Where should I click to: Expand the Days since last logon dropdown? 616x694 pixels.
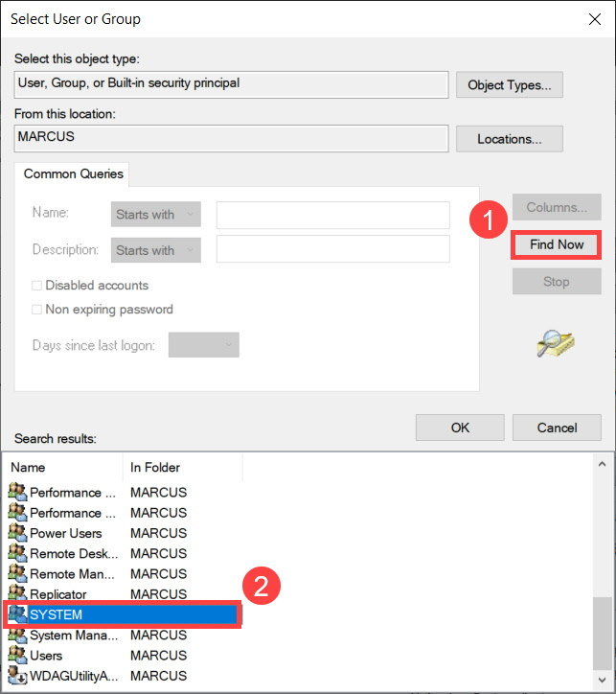point(204,345)
